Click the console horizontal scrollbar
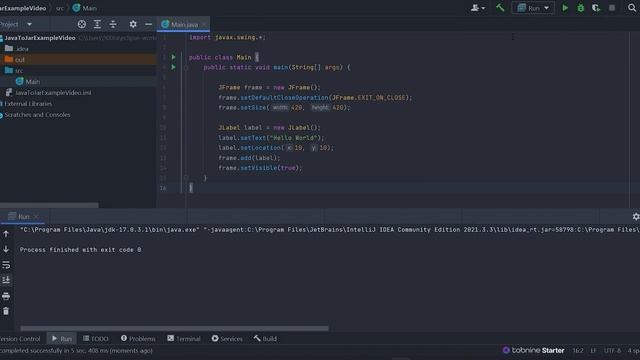640x360 pixels. point(174,328)
